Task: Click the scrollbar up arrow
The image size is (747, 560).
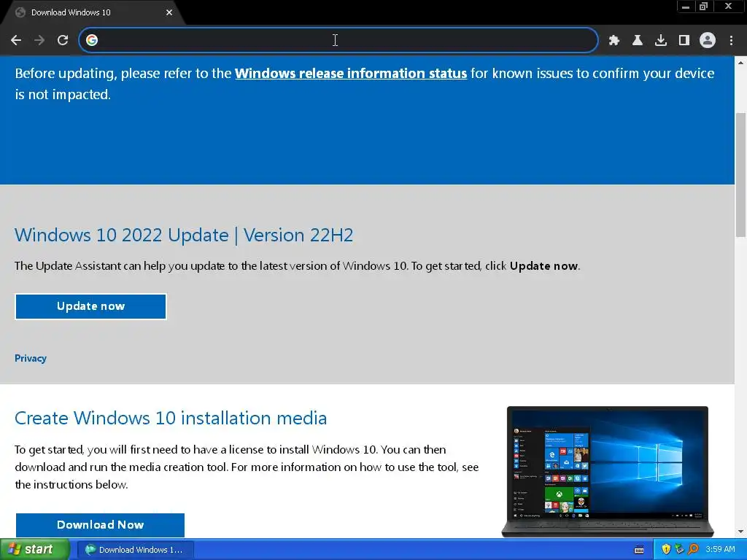Action: pyautogui.click(x=740, y=63)
